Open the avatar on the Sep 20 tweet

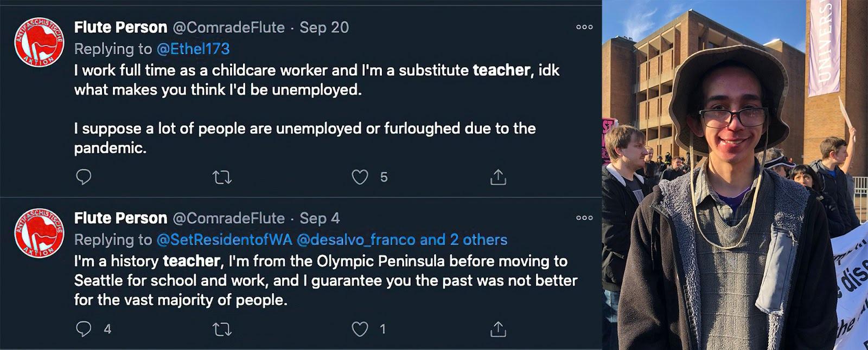coord(39,42)
